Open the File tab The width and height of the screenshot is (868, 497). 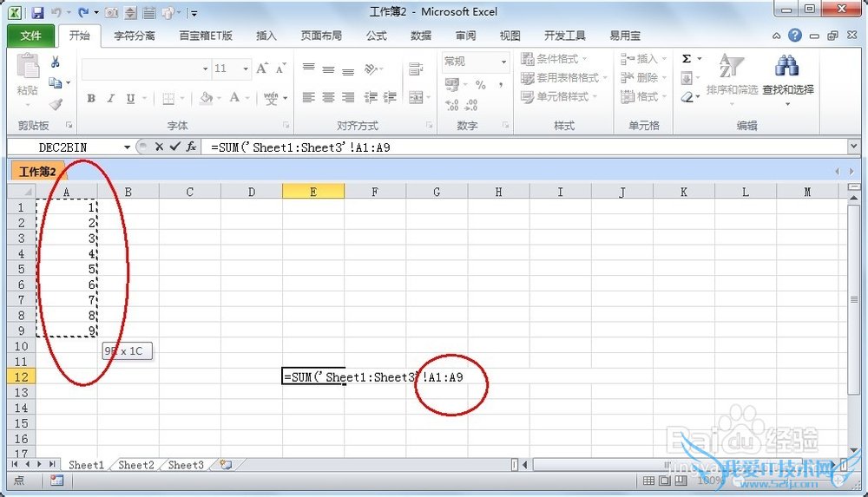click(30, 36)
